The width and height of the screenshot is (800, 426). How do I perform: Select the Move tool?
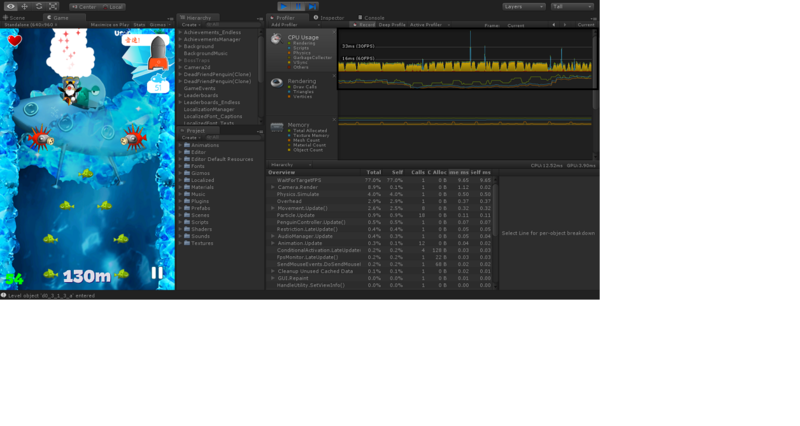click(24, 7)
